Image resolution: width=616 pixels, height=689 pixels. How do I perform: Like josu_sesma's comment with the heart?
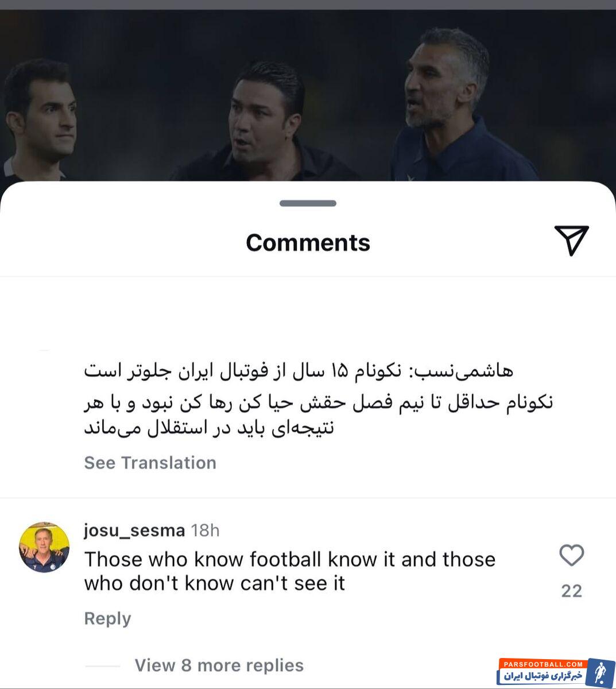(571, 555)
